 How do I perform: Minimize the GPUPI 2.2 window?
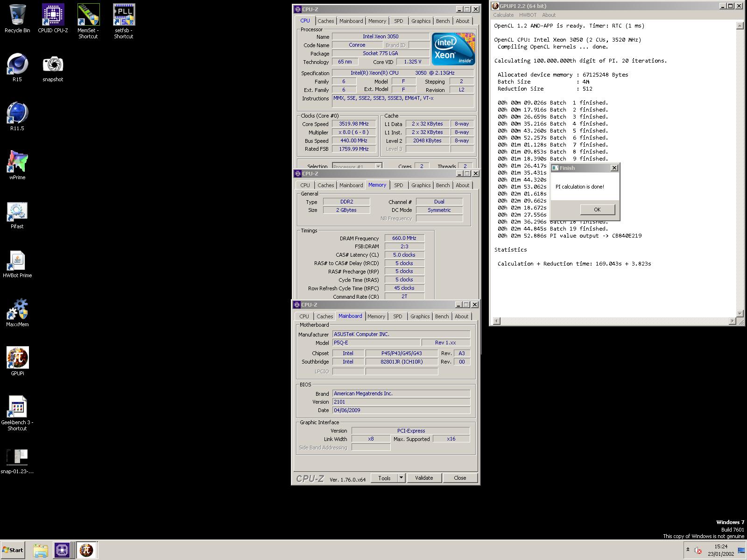coord(723,6)
